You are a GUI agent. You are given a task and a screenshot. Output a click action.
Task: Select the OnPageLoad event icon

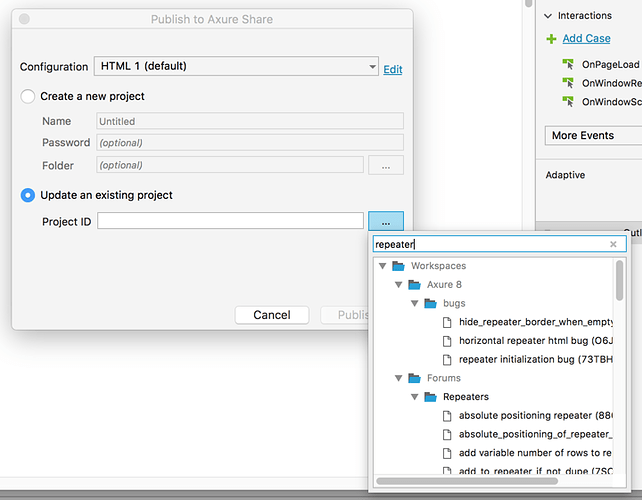568,64
